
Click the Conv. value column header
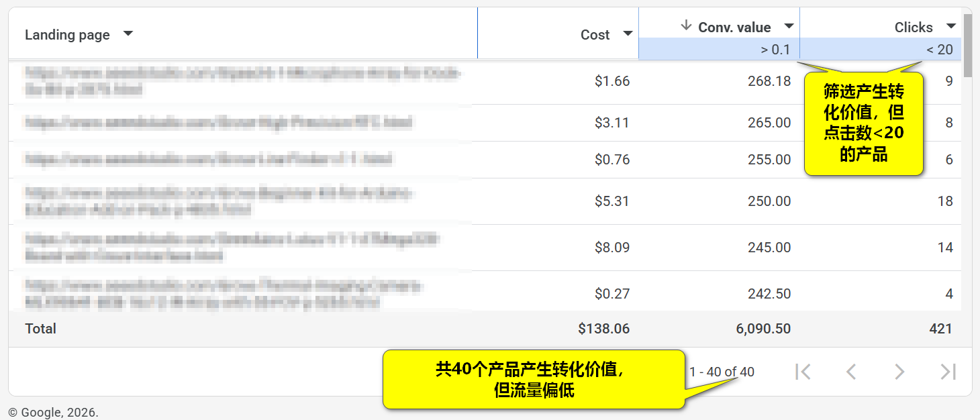pos(734,27)
